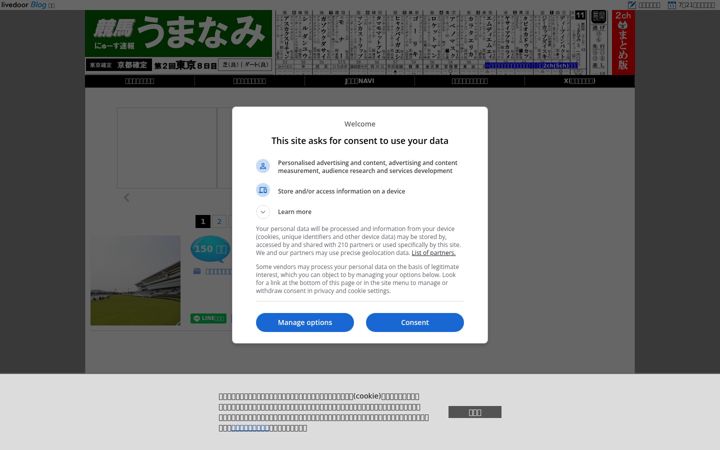
Task: Click the '第2回東京8日目' header text
Action: (185, 65)
